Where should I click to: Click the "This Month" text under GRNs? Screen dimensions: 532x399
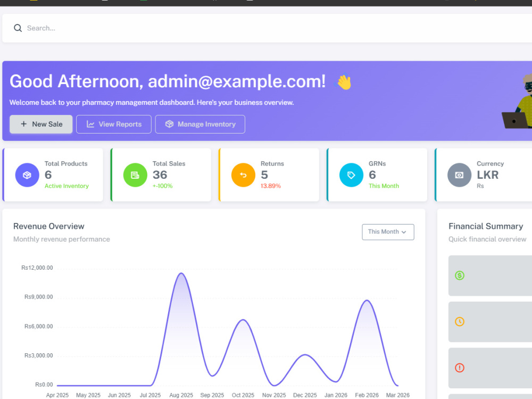(x=384, y=186)
